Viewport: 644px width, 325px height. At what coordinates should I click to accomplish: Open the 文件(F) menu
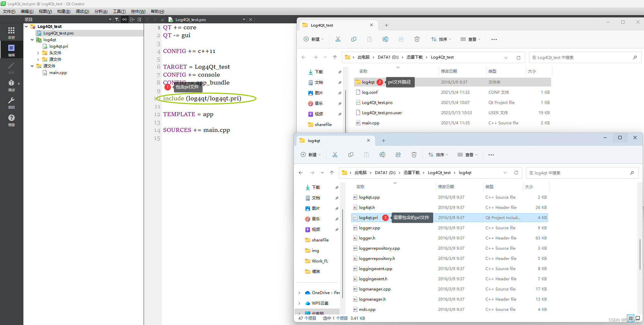[x=9, y=12]
